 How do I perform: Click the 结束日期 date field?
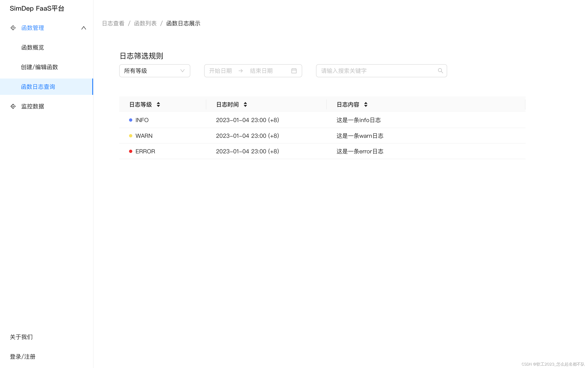pos(262,71)
